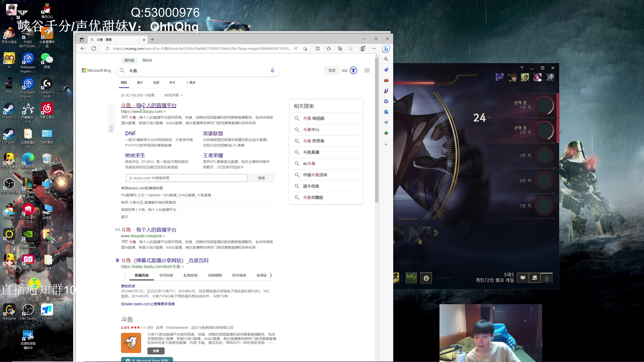Click the 免费 app download button
The width and height of the screenshot is (644, 362).
tap(156, 351)
